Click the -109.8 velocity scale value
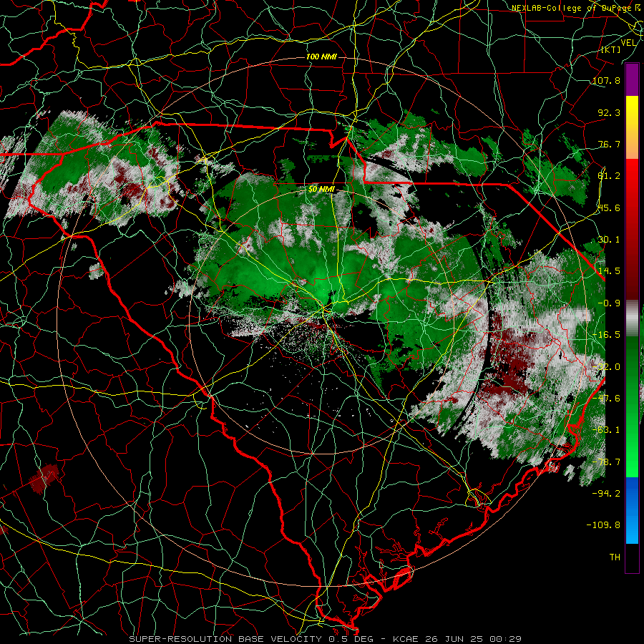Viewport: 644px width, 644px height. [x=603, y=525]
